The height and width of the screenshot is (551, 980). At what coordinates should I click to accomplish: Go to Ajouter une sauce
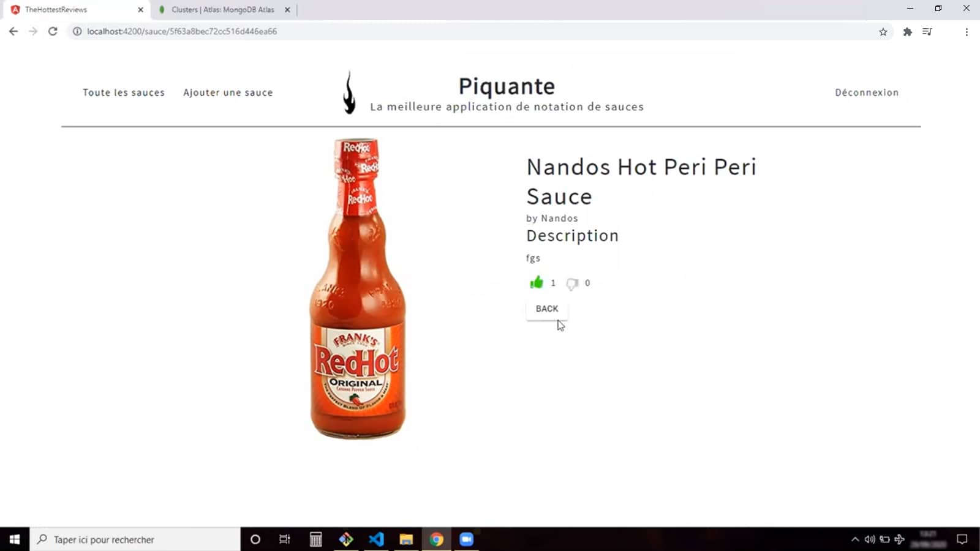[x=228, y=92]
